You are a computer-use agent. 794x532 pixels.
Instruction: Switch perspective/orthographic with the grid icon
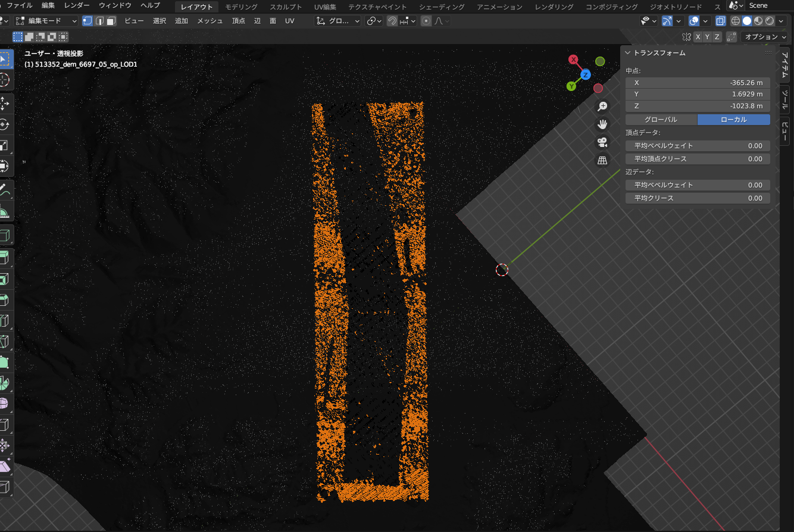point(602,160)
